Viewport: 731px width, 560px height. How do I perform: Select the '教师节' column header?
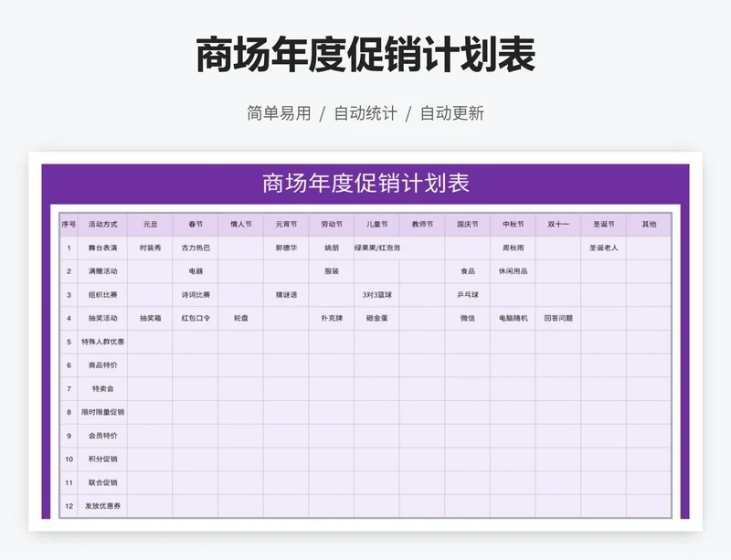(422, 225)
